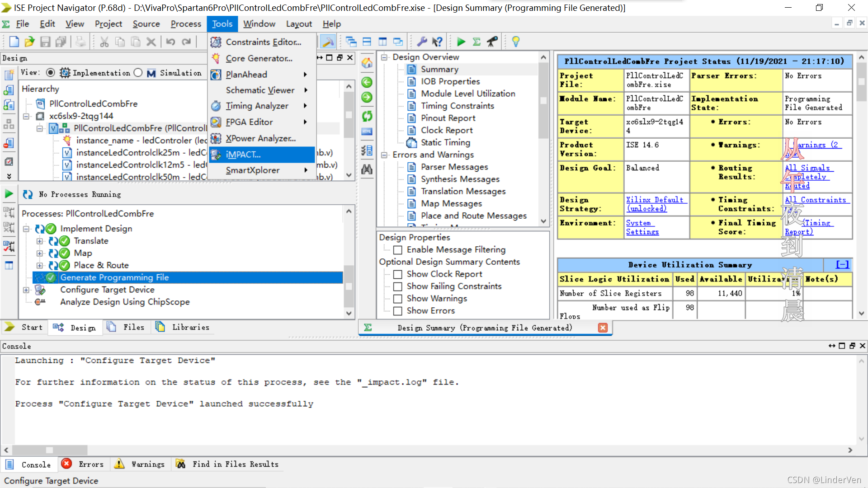
Task: Select iMPACT from the Tools menu
Action: [x=243, y=155]
